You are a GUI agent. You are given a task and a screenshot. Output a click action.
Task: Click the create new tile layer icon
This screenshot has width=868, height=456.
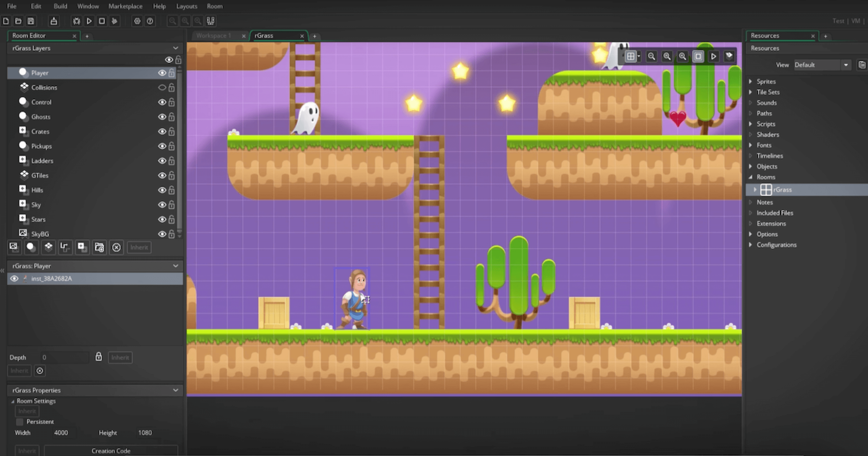pyautogui.click(x=48, y=247)
